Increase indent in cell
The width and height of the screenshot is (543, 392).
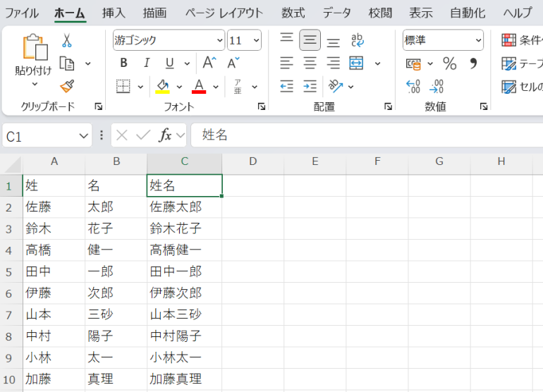tap(310, 86)
